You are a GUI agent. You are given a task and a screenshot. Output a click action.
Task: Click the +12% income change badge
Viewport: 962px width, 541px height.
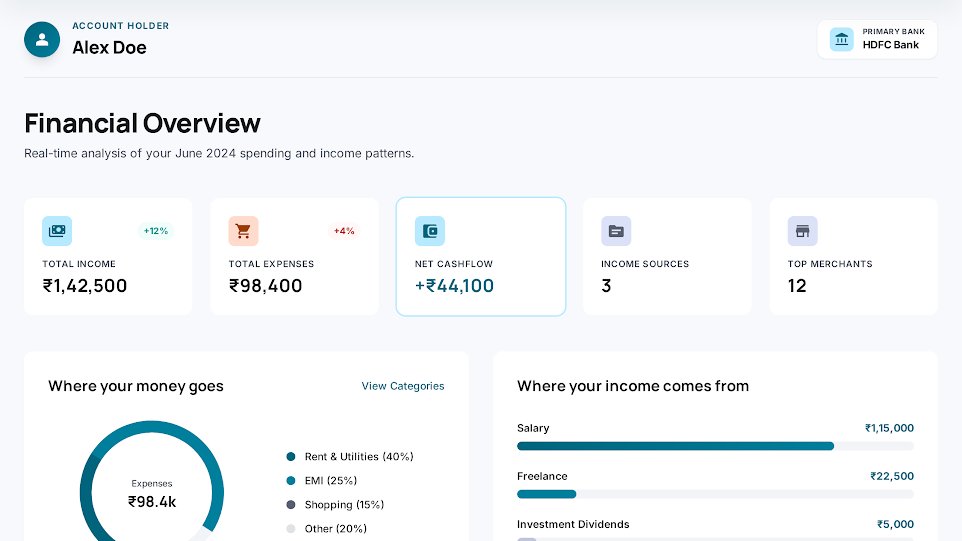(x=155, y=231)
